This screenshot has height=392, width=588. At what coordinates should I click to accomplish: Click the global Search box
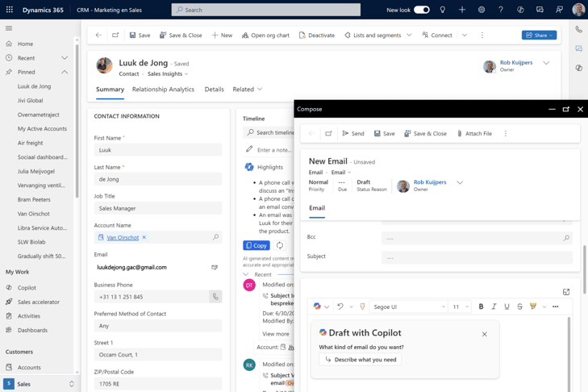pos(266,10)
